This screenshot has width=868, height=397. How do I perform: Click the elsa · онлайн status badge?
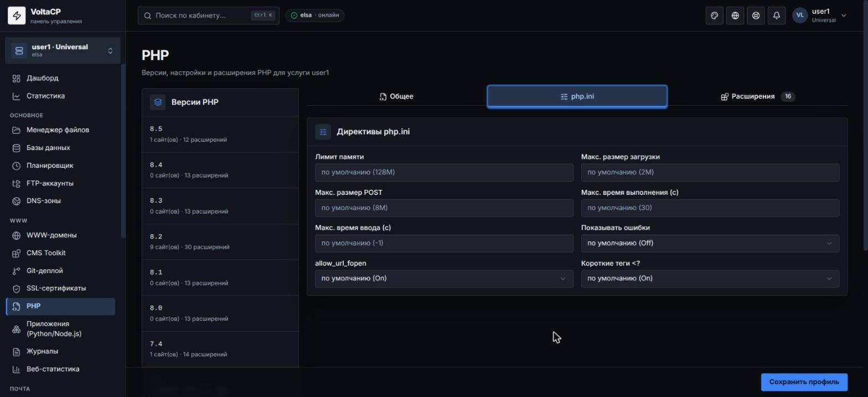[315, 16]
